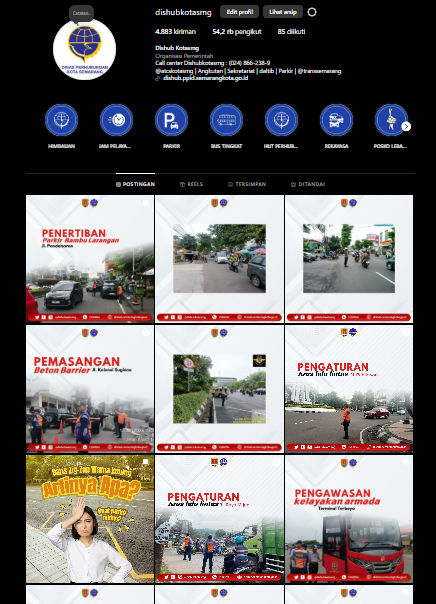Open the BUS TINGKAT highlight icon
This screenshot has height=604, width=436.
(x=226, y=120)
